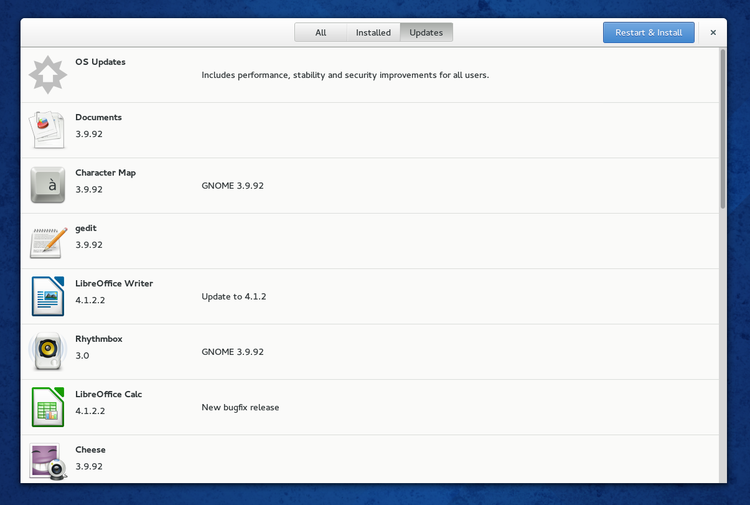
Task: Open the OS Updates description text
Action: point(345,75)
